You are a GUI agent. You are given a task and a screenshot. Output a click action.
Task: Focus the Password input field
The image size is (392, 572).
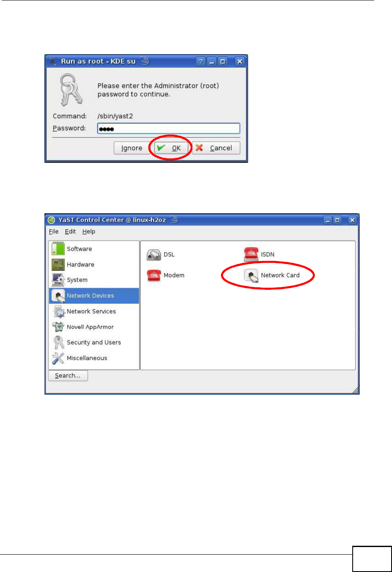tap(169, 129)
